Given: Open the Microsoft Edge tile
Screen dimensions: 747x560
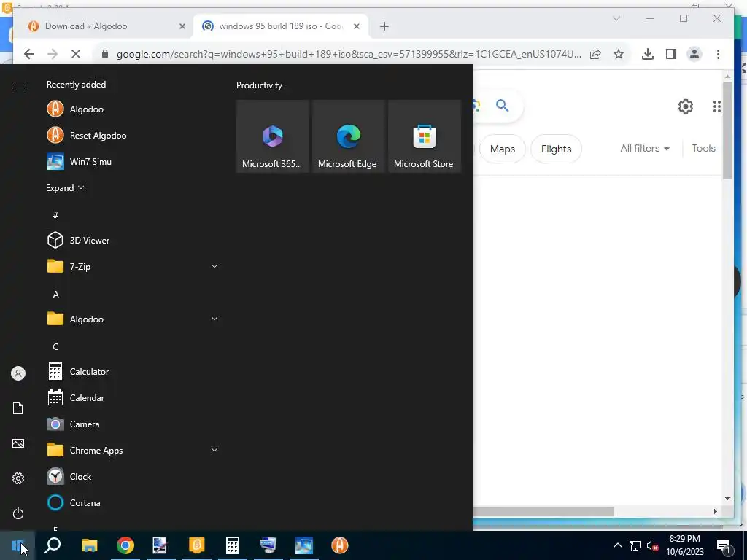Looking at the screenshot, I should pyautogui.click(x=348, y=136).
